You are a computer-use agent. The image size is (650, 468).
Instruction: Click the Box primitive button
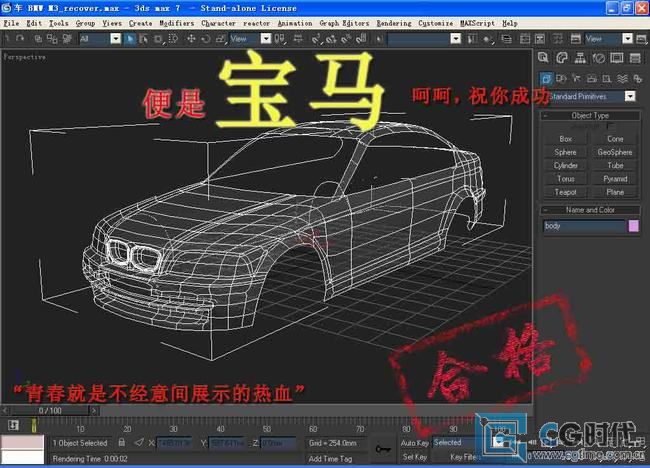565,139
